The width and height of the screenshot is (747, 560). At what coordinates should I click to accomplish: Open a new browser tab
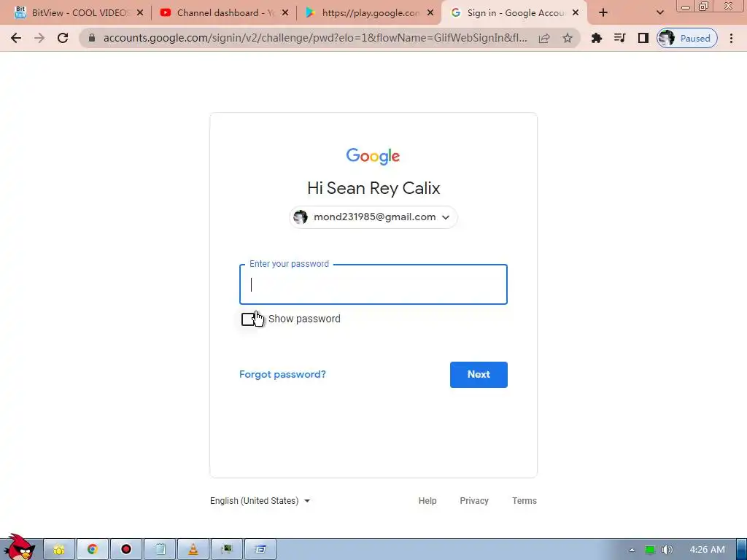coord(603,13)
